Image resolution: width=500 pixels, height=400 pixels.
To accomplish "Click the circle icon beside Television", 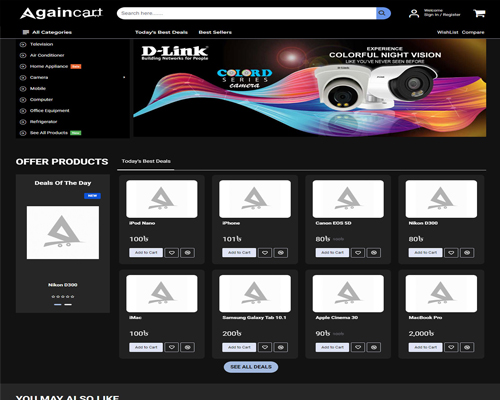I will pyautogui.click(x=23, y=44).
